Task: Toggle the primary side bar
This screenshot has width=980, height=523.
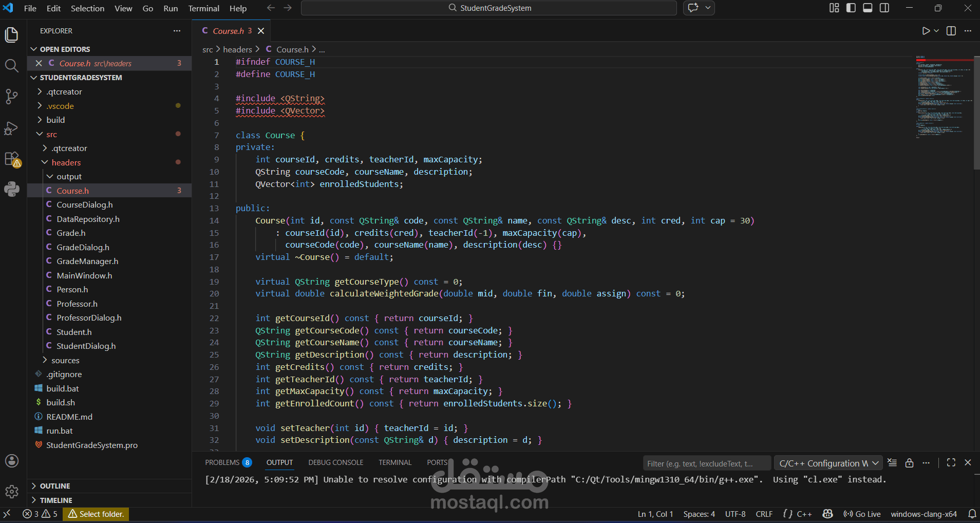Action: [851, 8]
